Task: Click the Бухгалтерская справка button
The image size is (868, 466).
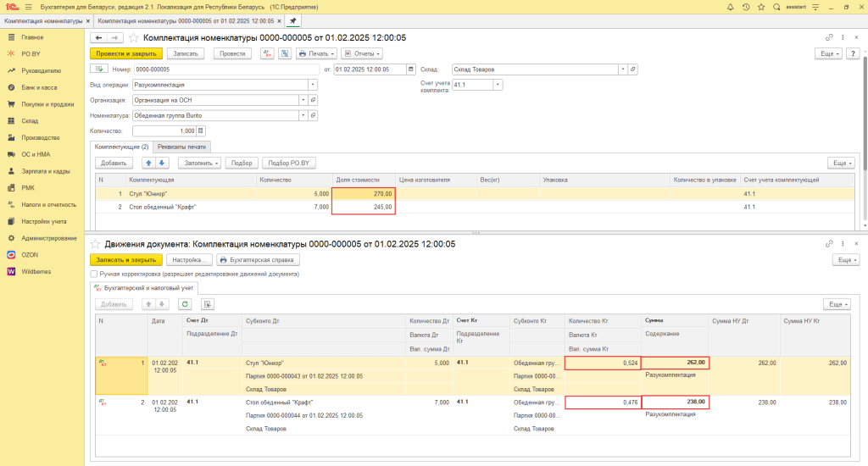Action: pyautogui.click(x=258, y=260)
